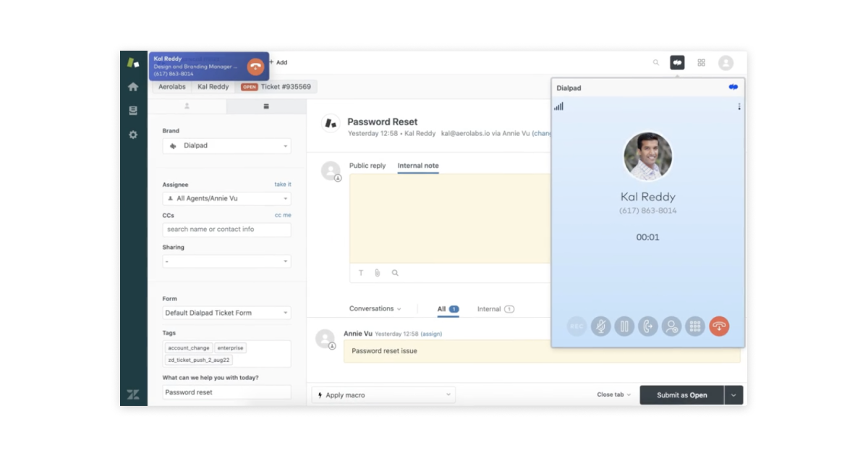Show Internal conversations tab
The image size is (868, 456).
click(x=495, y=309)
